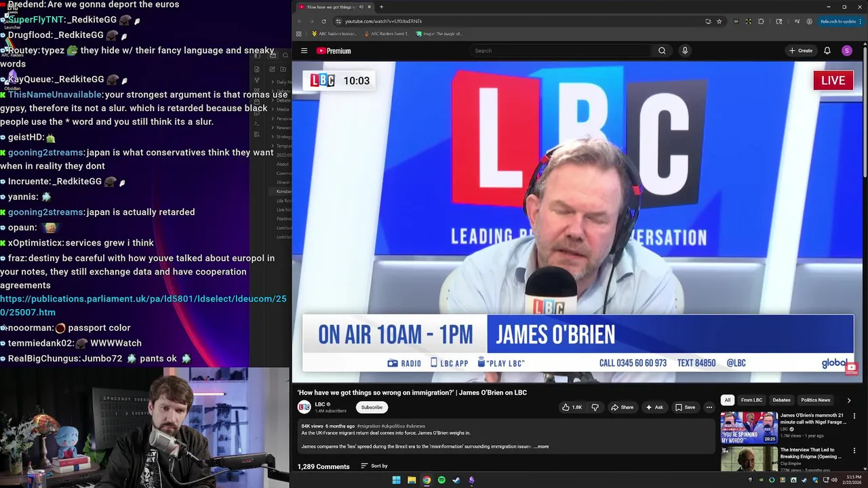Bookmark this page with the star
Viewport: 868px width, 488px height.
tap(719, 21)
